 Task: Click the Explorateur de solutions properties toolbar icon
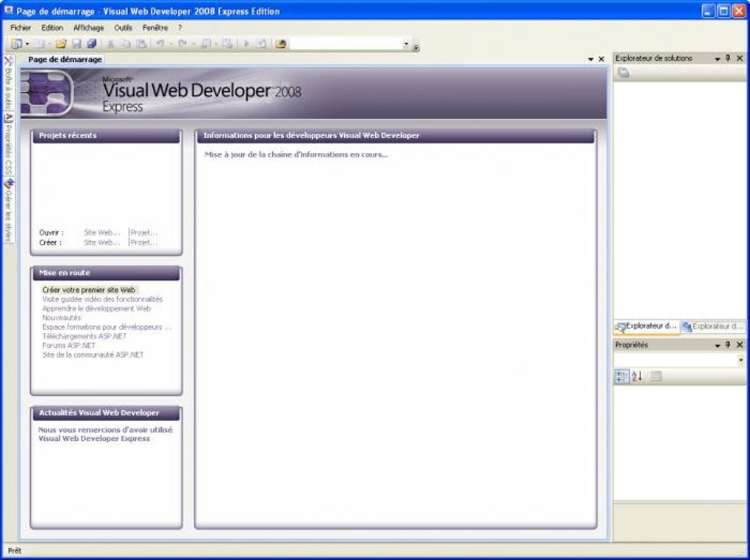624,73
